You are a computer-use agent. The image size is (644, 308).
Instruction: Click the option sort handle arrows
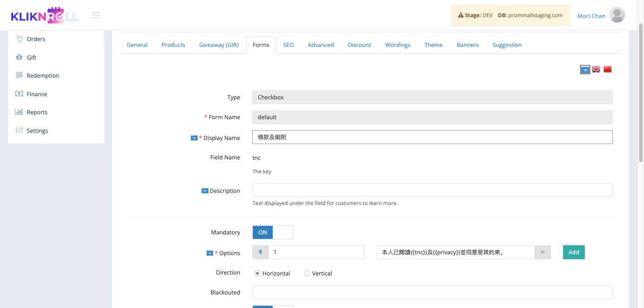coord(260,252)
